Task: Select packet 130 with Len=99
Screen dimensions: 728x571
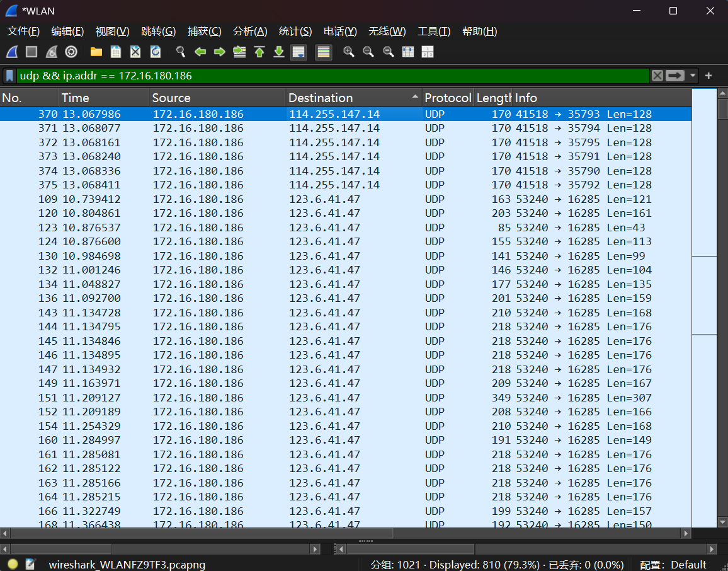Action: [346, 256]
